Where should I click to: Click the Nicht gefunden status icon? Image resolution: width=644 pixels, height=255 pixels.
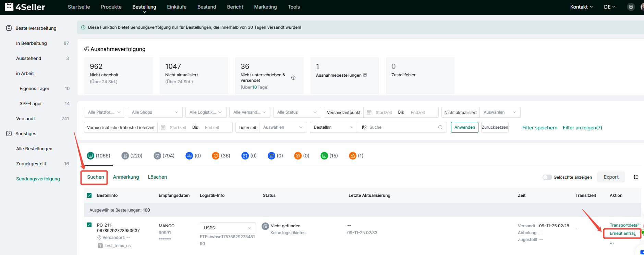pos(265,226)
